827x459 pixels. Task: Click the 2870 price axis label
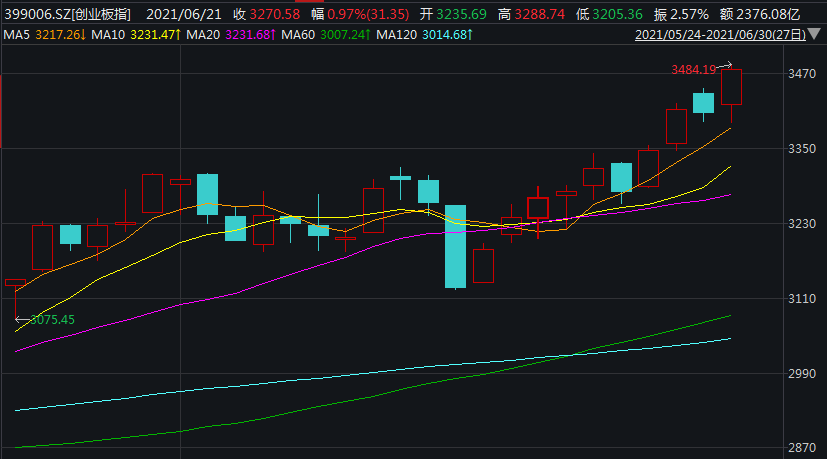tap(802, 448)
